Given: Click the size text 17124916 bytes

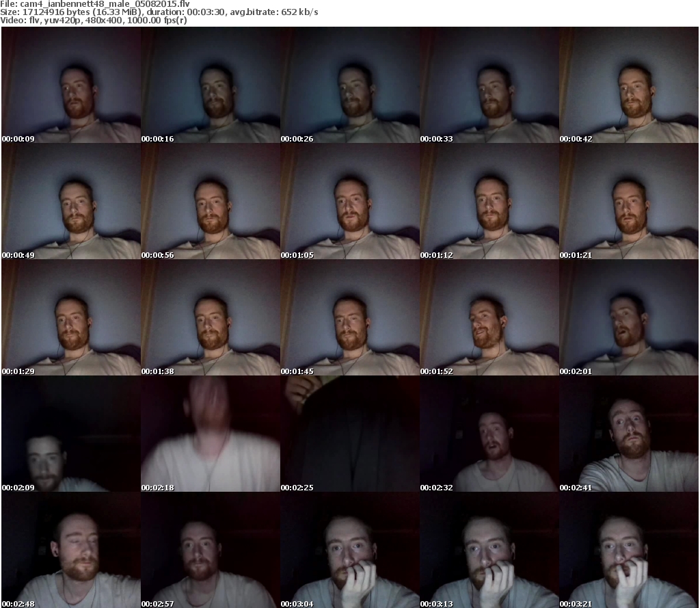Looking at the screenshot, I should tap(57, 12).
